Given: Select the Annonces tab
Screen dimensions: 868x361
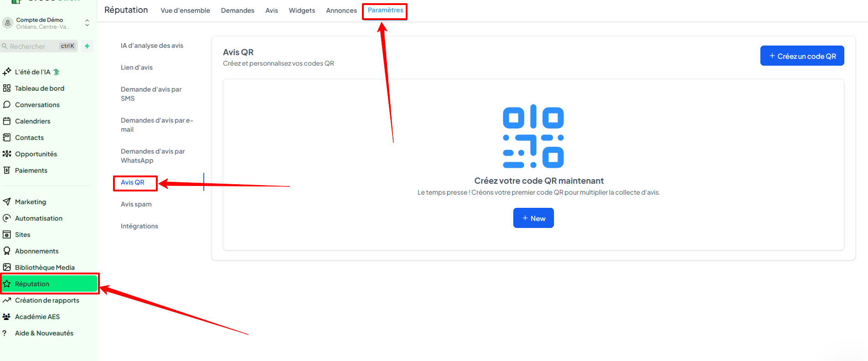Looking at the screenshot, I should pyautogui.click(x=341, y=10).
